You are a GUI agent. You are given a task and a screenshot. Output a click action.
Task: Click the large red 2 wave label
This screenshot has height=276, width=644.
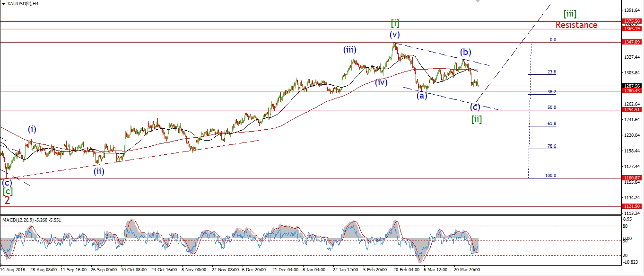click(x=7, y=201)
